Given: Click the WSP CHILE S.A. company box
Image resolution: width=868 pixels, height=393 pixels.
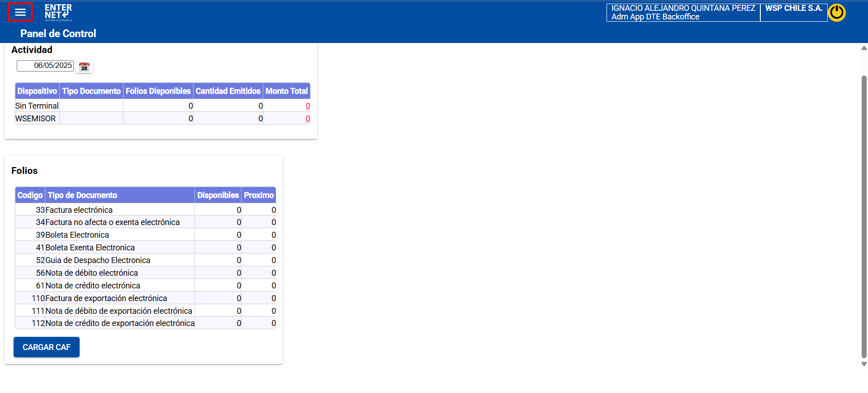Looking at the screenshot, I should (x=793, y=12).
